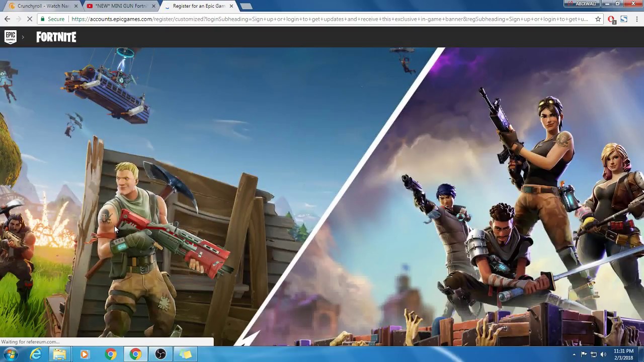
Task: Click the Secure padlock site info
Action: point(52,19)
